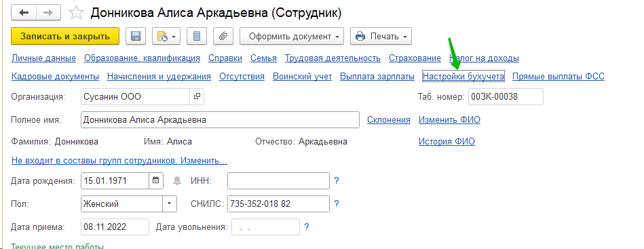Click the first name text Алиса
644x249 pixels.
pyautogui.click(x=179, y=142)
